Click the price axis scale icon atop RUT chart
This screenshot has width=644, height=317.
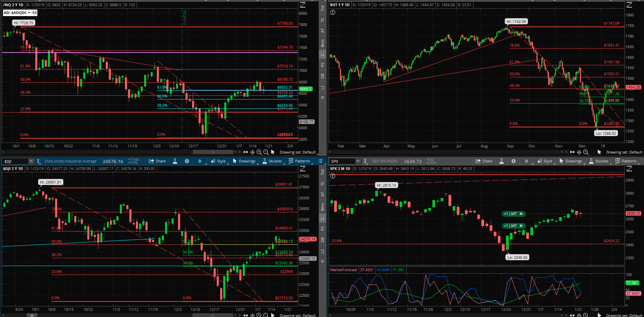point(629,5)
